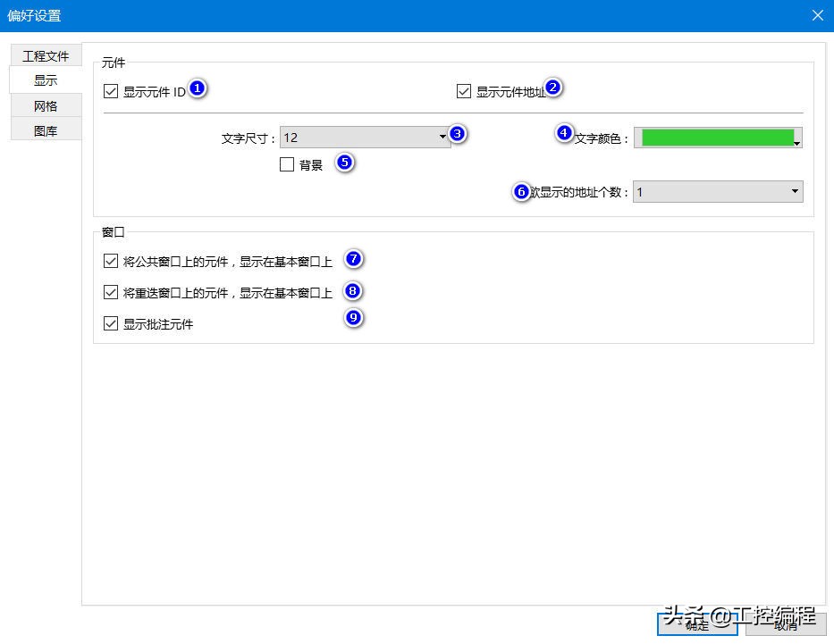Return to the 显示 tab
The width and height of the screenshot is (834, 644).
(x=44, y=79)
